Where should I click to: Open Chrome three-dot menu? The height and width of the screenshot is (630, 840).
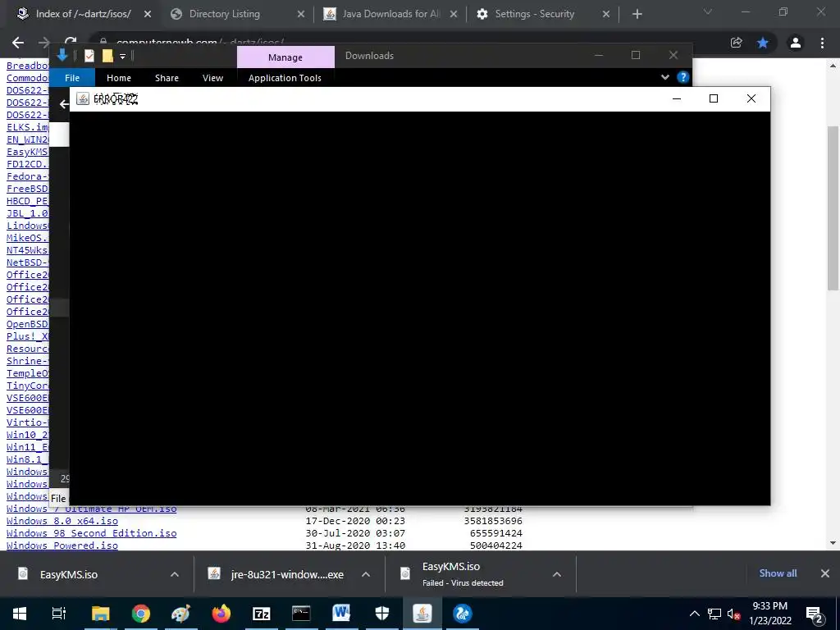coord(822,43)
